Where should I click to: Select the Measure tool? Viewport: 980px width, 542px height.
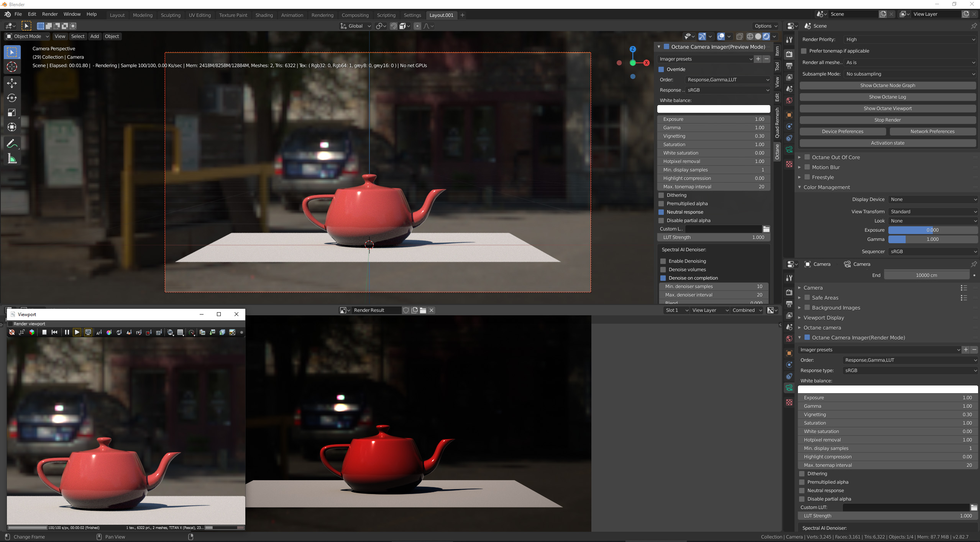click(x=12, y=158)
